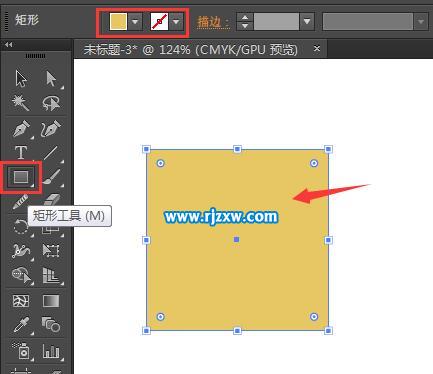Viewport: 433px width, 374px height.
Task: Select the Rectangle tool
Action: [x=21, y=177]
